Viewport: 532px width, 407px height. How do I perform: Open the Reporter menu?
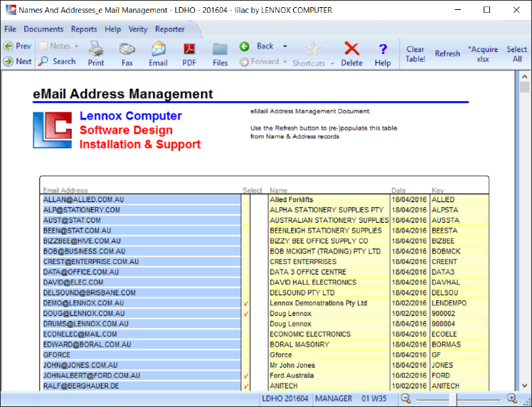[x=170, y=29]
